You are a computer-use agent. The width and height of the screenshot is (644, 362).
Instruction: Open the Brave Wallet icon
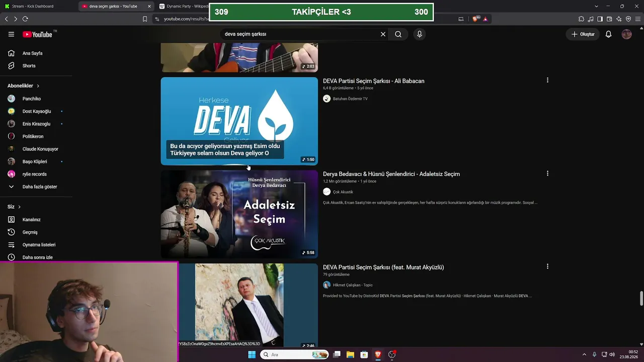click(609, 19)
